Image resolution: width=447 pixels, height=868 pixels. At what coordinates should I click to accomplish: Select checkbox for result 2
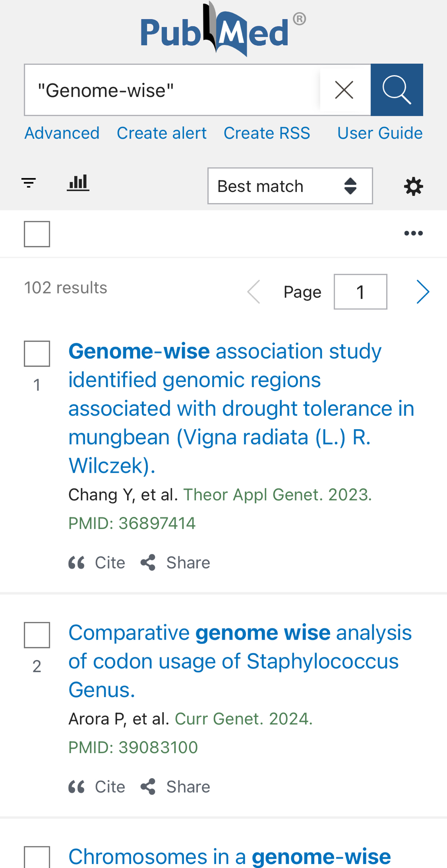point(37,635)
